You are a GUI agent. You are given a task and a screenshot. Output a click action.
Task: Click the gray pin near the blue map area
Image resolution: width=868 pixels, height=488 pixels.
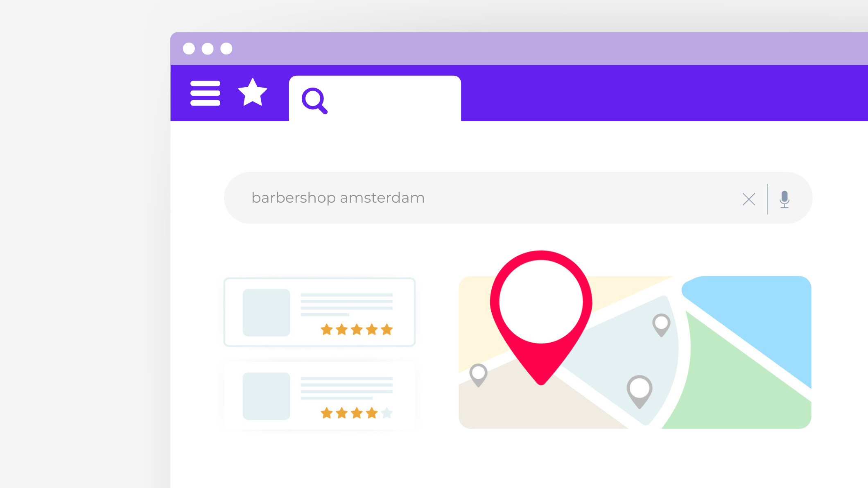click(x=661, y=325)
